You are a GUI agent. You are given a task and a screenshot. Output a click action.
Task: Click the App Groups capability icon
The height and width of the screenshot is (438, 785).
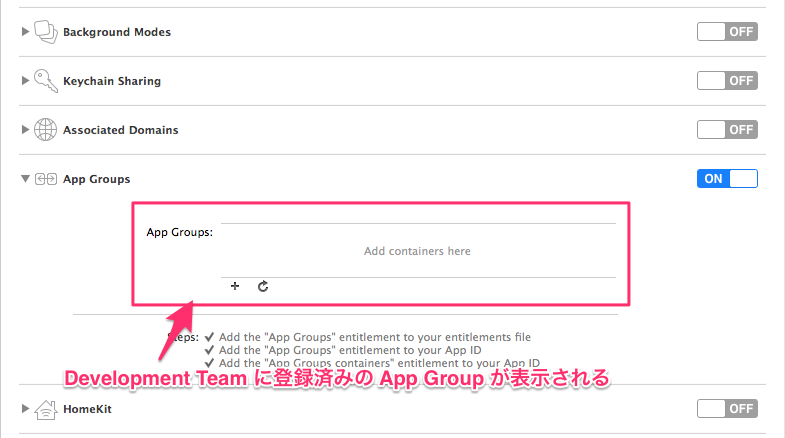pyautogui.click(x=46, y=179)
